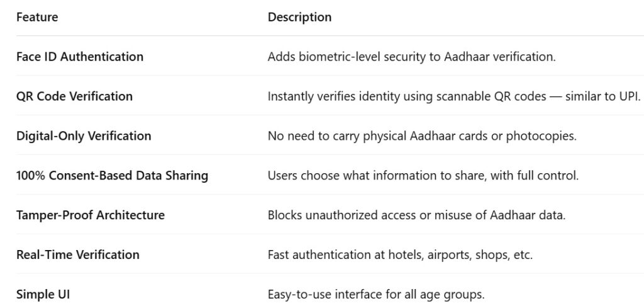Click the 'Blocks unauthorized access' description
644x308 pixels.
(x=416, y=215)
